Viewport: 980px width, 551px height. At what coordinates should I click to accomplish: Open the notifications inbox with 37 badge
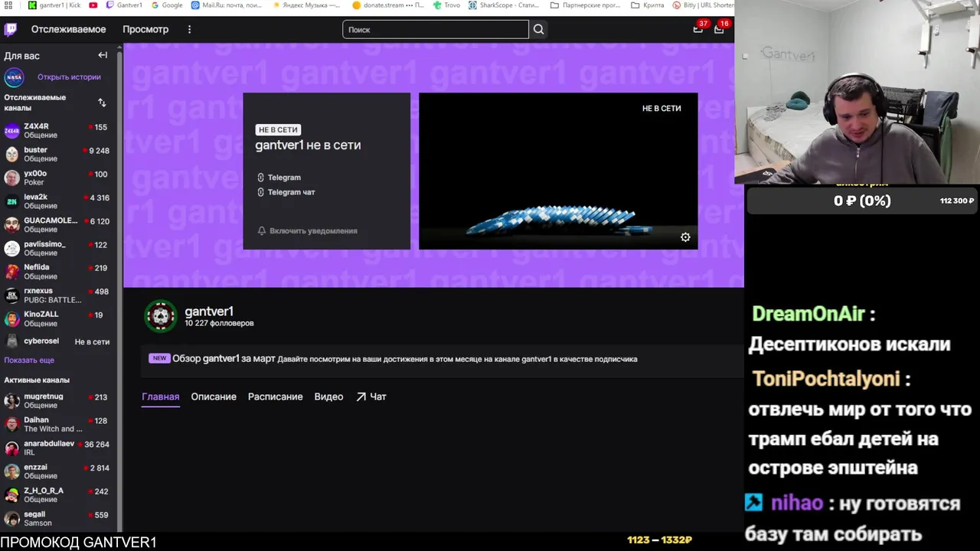point(698,28)
